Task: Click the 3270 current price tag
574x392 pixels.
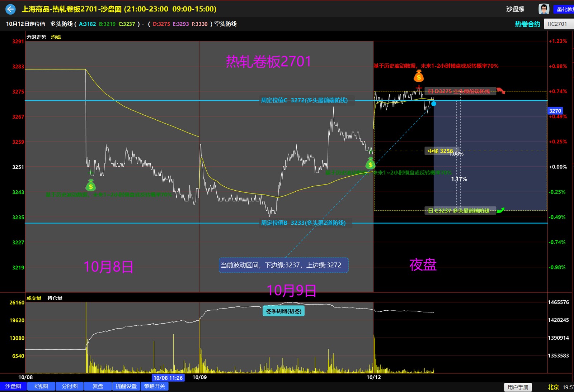Action: tap(555, 111)
